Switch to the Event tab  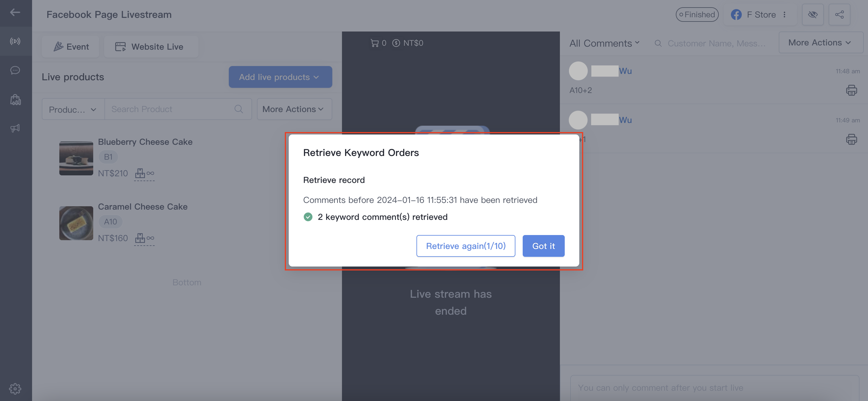point(71,47)
